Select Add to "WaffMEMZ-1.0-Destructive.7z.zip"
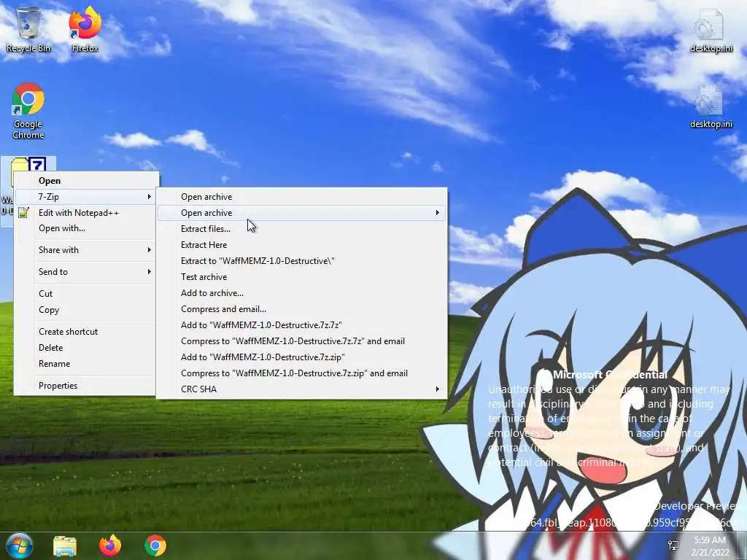 (301, 357)
